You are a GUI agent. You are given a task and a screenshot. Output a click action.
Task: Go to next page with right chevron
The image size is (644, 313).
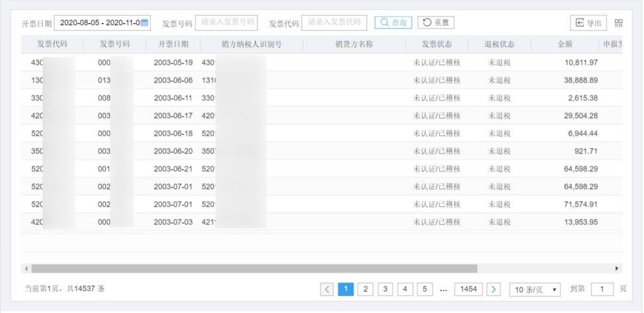pyautogui.click(x=494, y=289)
